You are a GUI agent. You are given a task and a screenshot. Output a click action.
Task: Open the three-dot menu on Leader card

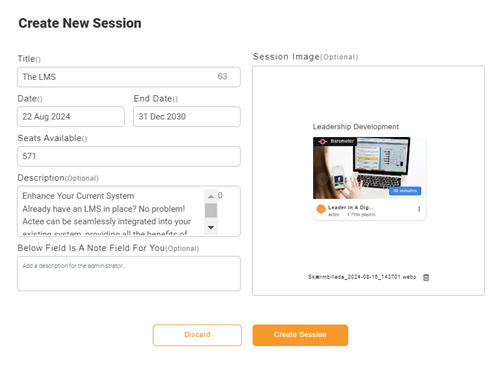point(419,209)
